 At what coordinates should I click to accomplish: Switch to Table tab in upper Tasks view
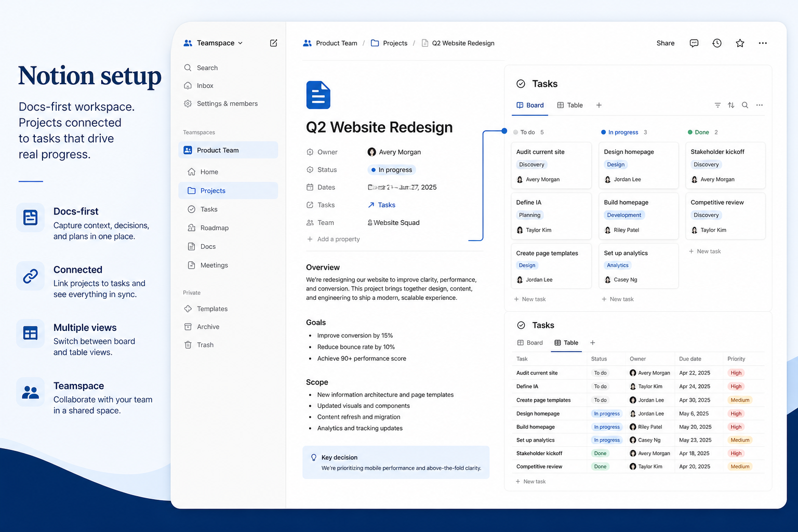point(570,105)
